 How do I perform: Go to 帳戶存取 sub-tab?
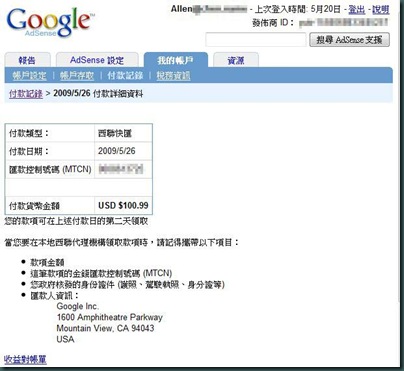(77, 76)
